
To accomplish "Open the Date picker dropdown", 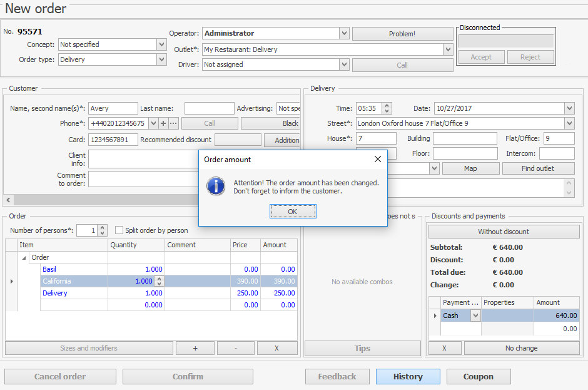I will coord(569,108).
